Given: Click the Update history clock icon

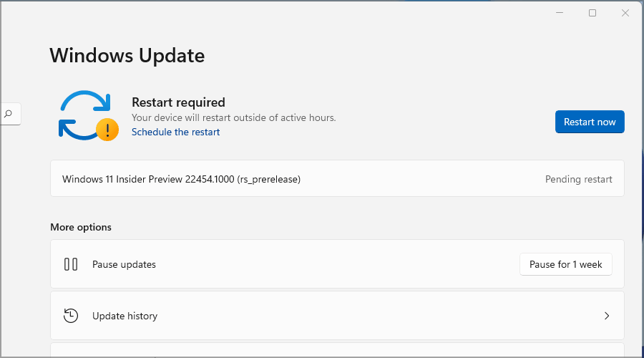Looking at the screenshot, I should pyautogui.click(x=71, y=316).
